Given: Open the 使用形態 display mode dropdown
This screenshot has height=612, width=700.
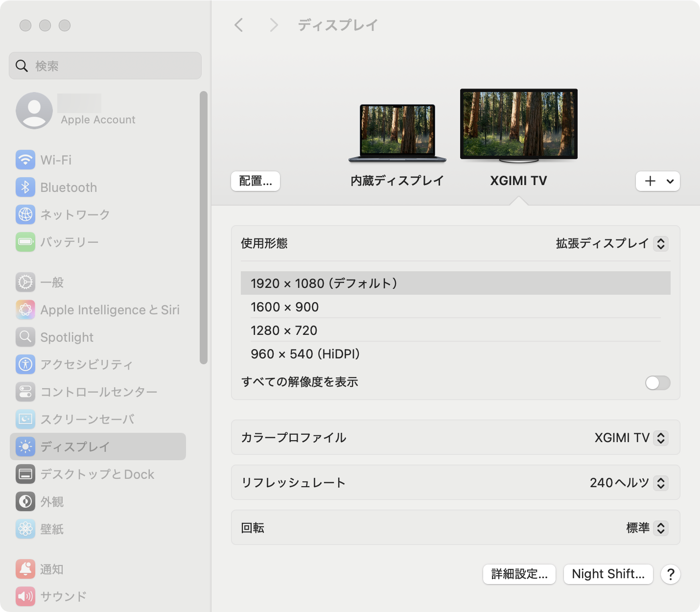Looking at the screenshot, I should (660, 243).
